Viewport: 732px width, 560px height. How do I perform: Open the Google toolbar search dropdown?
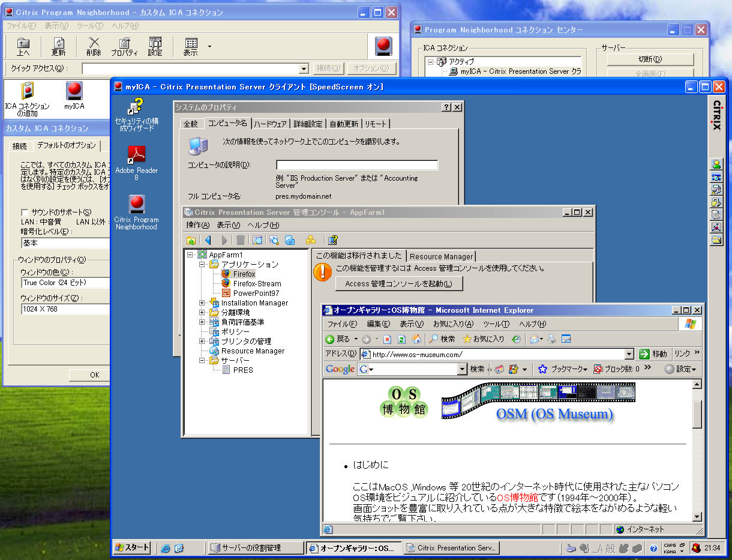tap(462, 369)
